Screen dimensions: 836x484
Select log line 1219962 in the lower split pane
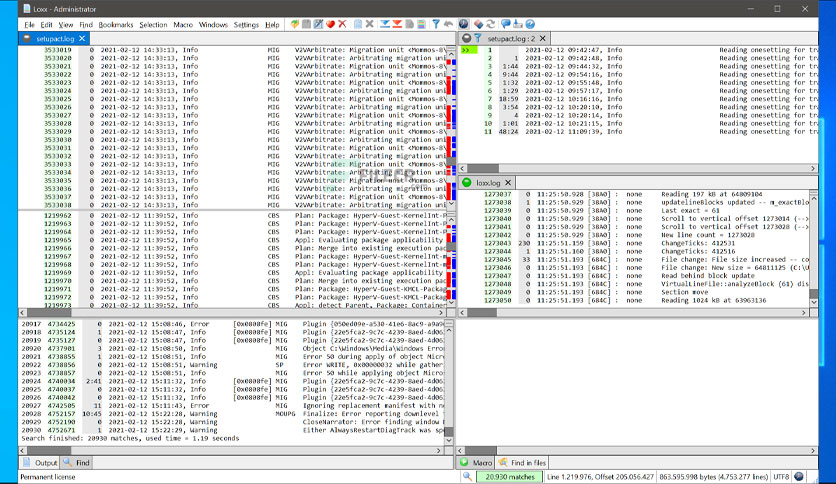point(232,215)
